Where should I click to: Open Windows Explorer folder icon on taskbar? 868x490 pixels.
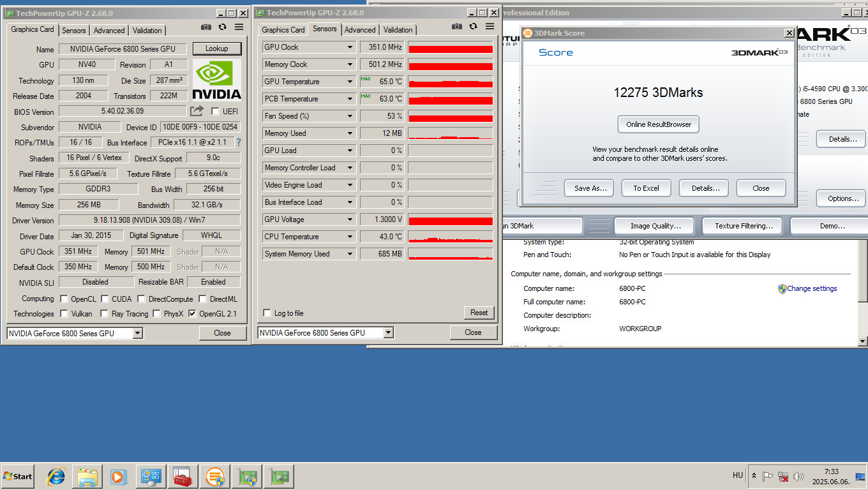(x=87, y=477)
